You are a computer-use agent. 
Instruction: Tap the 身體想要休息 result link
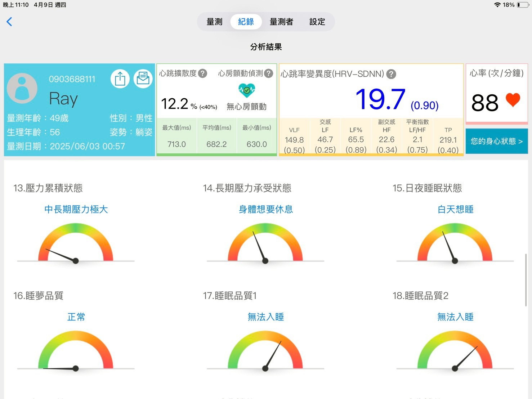(x=265, y=209)
